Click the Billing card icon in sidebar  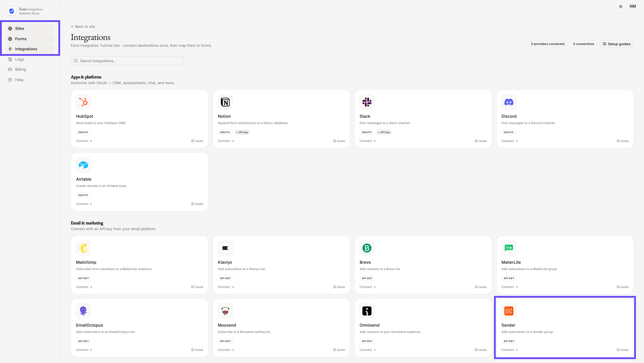10,69
